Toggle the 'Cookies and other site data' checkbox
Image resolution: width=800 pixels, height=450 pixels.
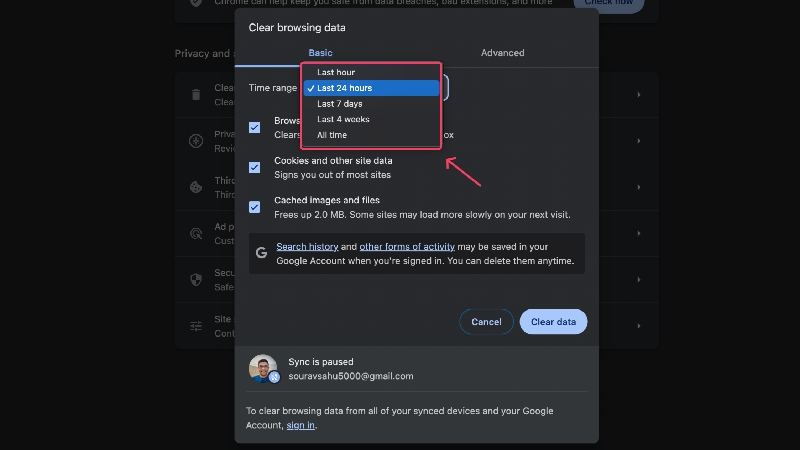point(254,167)
